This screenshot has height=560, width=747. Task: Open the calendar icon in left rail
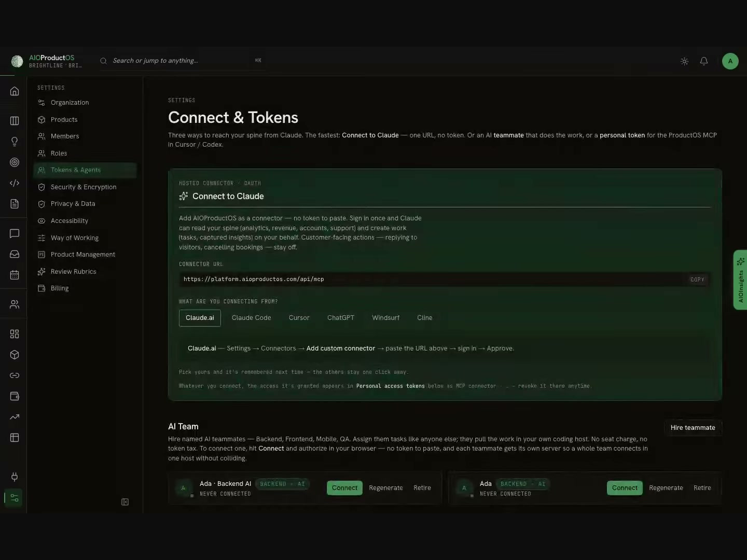(x=15, y=275)
